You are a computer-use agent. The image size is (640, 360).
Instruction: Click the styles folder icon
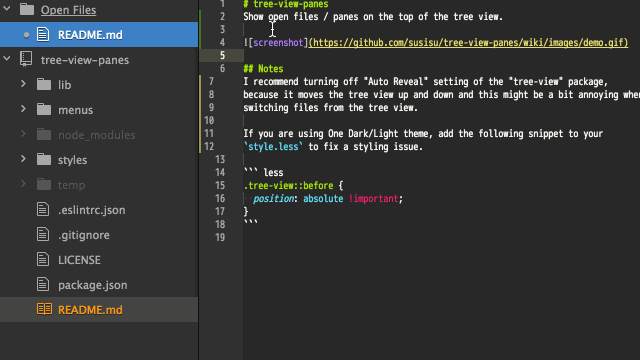click(44, 159)
